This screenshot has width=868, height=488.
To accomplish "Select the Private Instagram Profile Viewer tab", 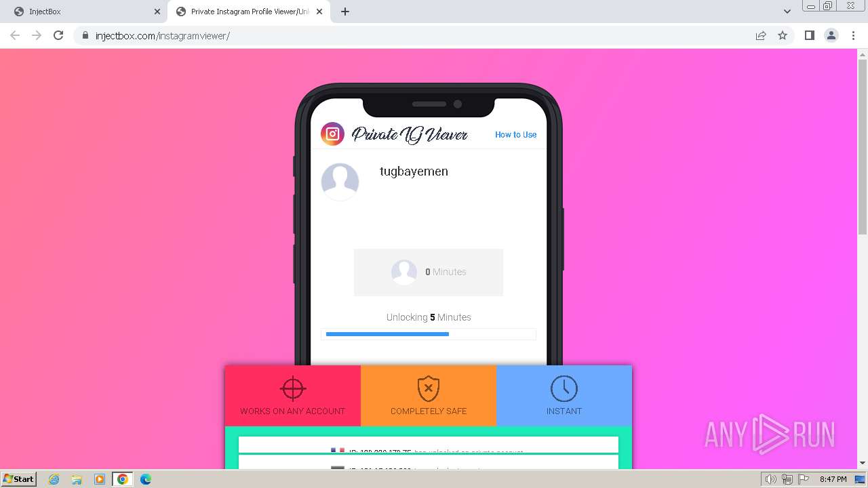I will tap(249, 12).
